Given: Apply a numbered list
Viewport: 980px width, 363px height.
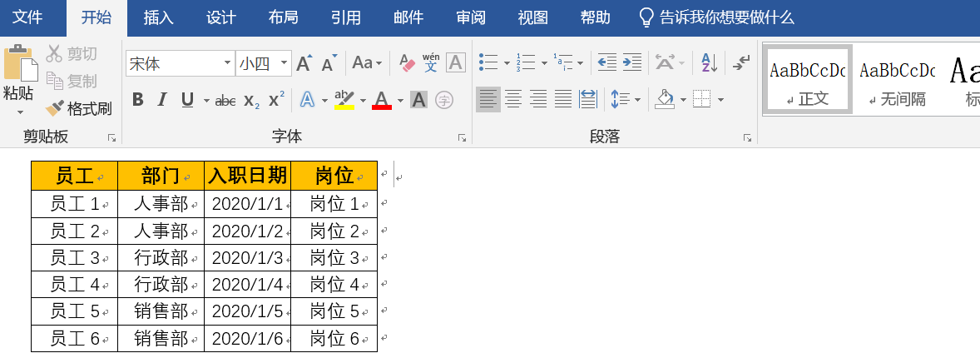Looking at the screenshot, I should [526, 62].
